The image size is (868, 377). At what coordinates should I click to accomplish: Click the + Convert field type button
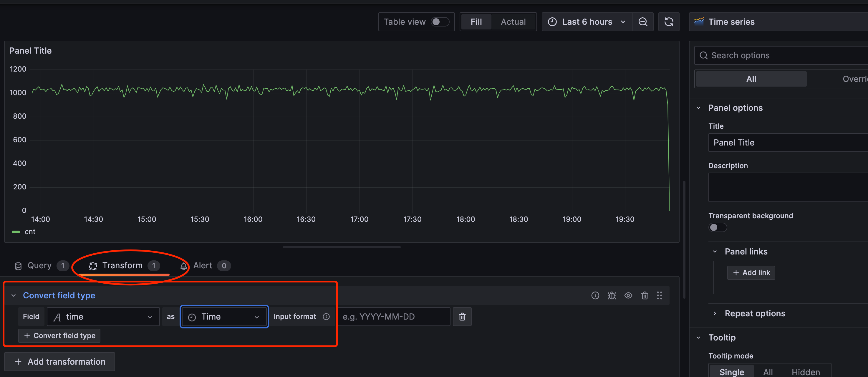[59, 335]
